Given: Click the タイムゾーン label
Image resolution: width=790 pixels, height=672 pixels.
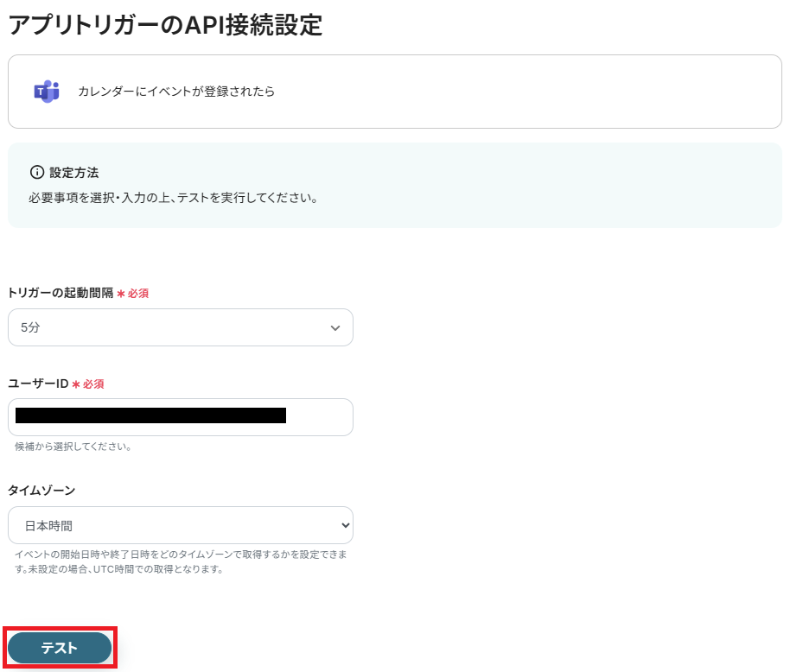Looking at the screenshot, I should coord(41,491).
